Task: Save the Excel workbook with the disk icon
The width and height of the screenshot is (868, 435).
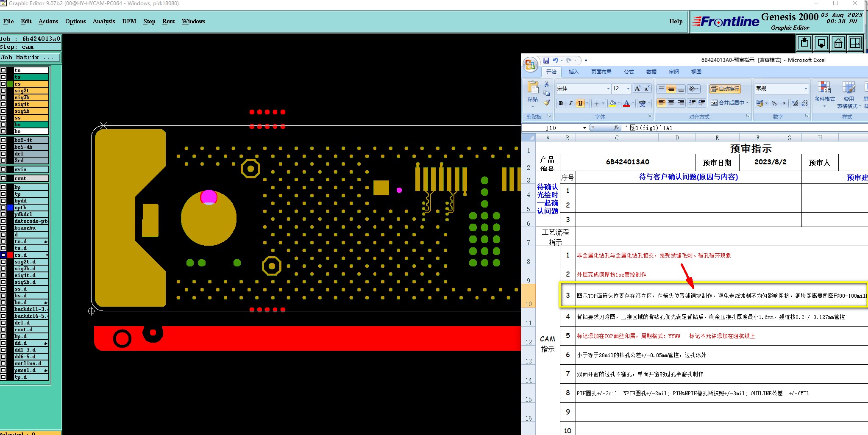Action: point(546,61)
